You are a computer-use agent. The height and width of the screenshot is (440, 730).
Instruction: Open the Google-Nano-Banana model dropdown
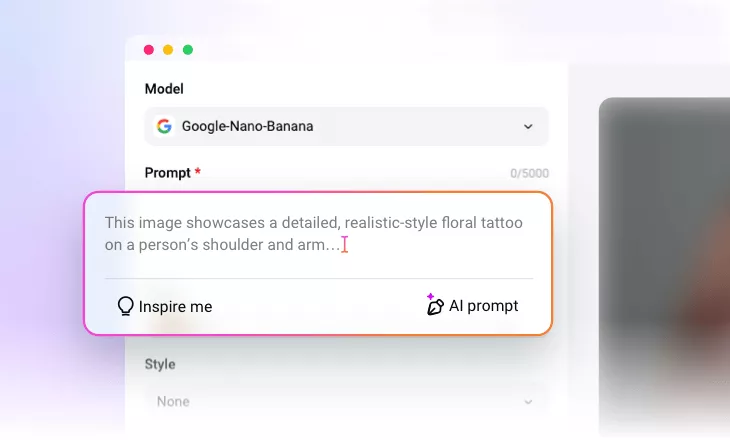pyautogui.click(x=346, y=126)
